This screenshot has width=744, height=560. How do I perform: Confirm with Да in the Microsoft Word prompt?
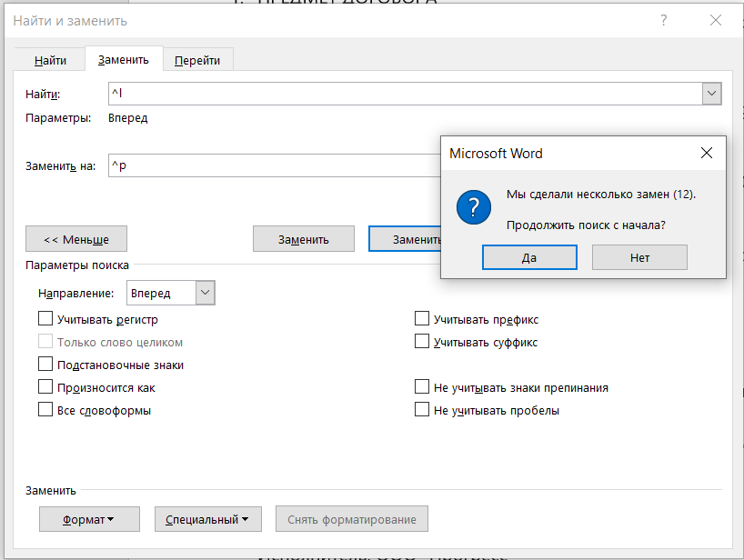pyautogui.click(x=529, y=257)
